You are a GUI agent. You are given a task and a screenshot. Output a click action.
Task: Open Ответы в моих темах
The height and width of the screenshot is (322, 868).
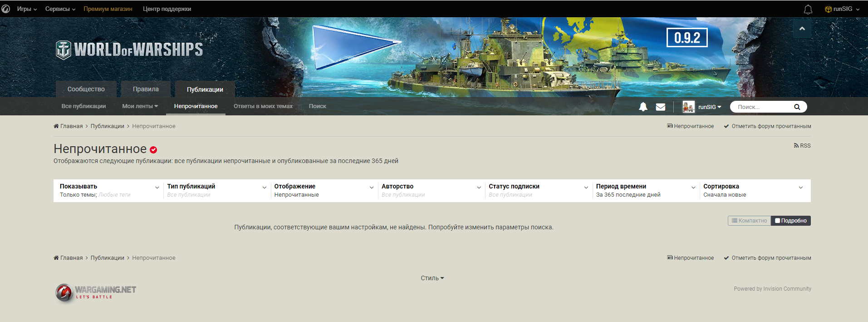click(x=263, y=106)
